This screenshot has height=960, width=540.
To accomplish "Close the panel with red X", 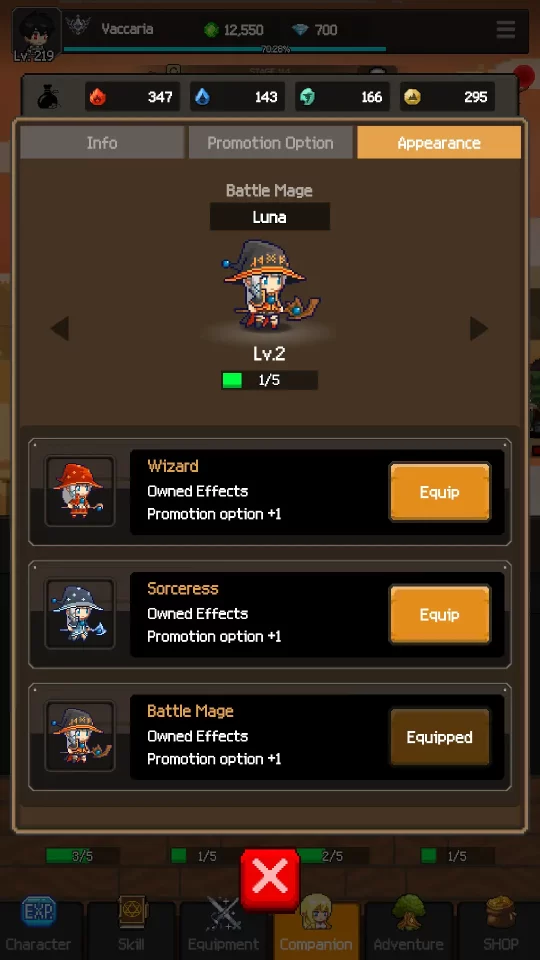I will (269, 880).
